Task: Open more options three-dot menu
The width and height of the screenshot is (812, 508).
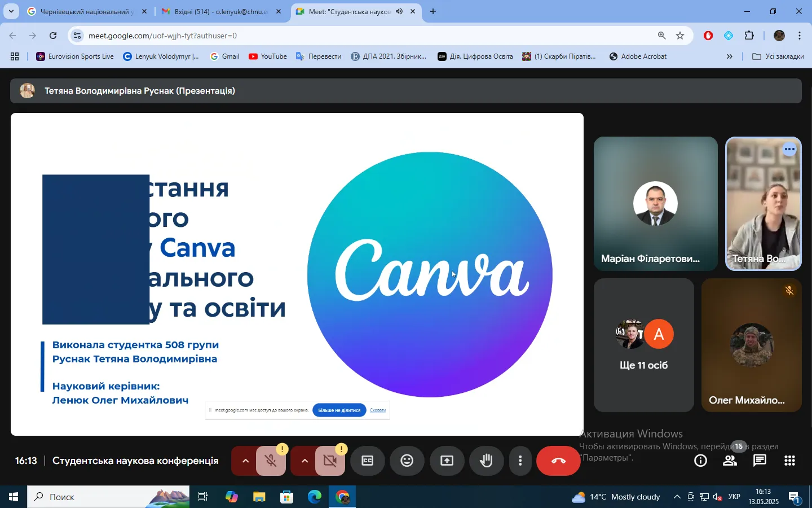Action: pos(520,461)
